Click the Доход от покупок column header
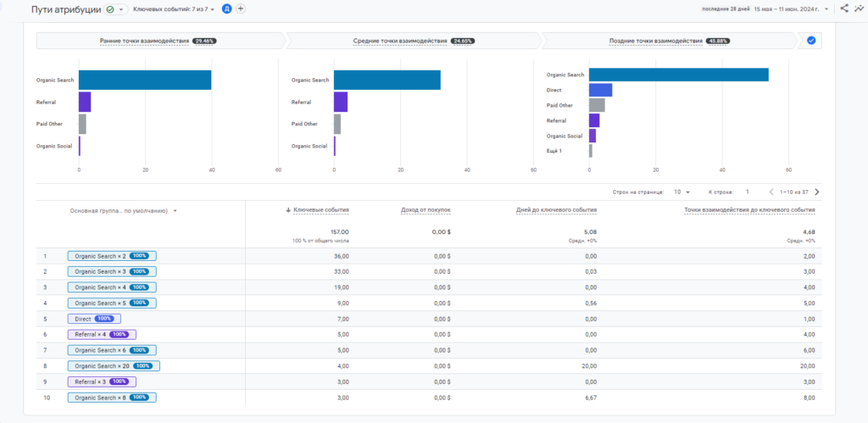 426,210
